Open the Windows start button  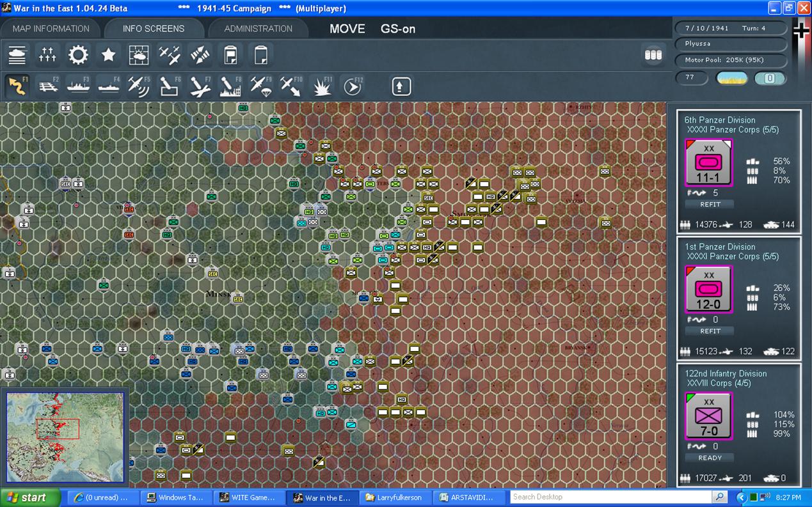(31, 497)
